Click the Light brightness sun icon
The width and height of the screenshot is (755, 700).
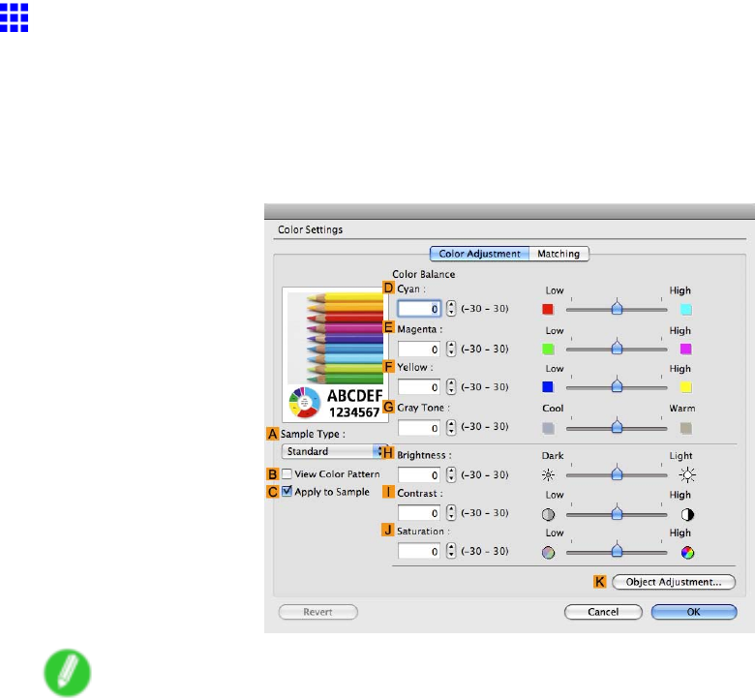687,475
